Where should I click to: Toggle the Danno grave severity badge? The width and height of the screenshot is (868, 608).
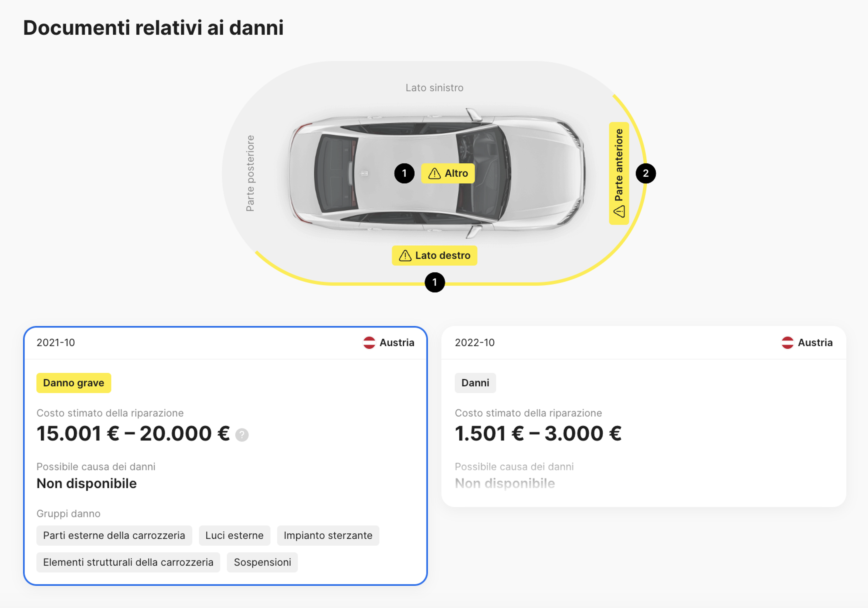click(x=74, y=383)
